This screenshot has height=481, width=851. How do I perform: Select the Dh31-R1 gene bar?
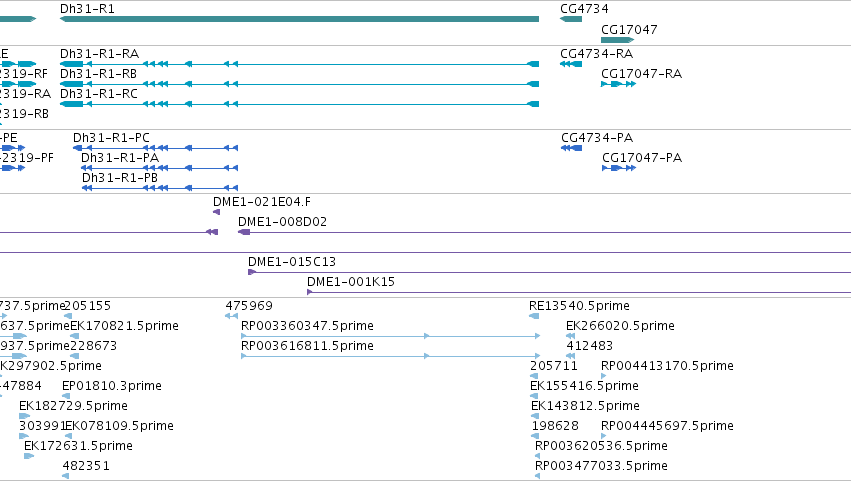pos(299,19)
